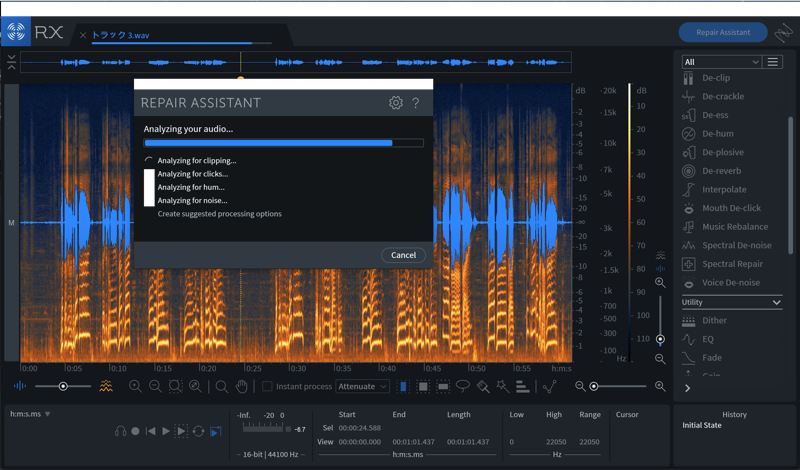The width and height of the screenshot is (800, 470).
Task: Open the Mouth De-click module
Action: point(721,208)
